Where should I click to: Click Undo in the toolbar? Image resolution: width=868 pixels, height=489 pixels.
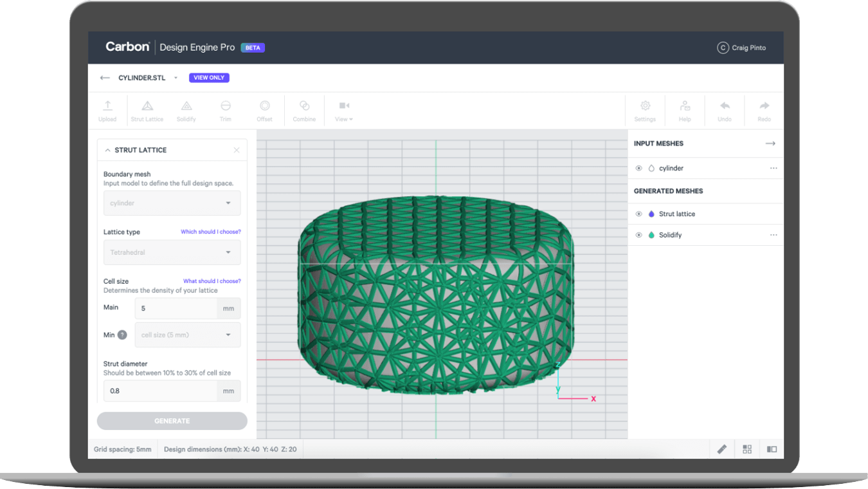coord(724,110)
